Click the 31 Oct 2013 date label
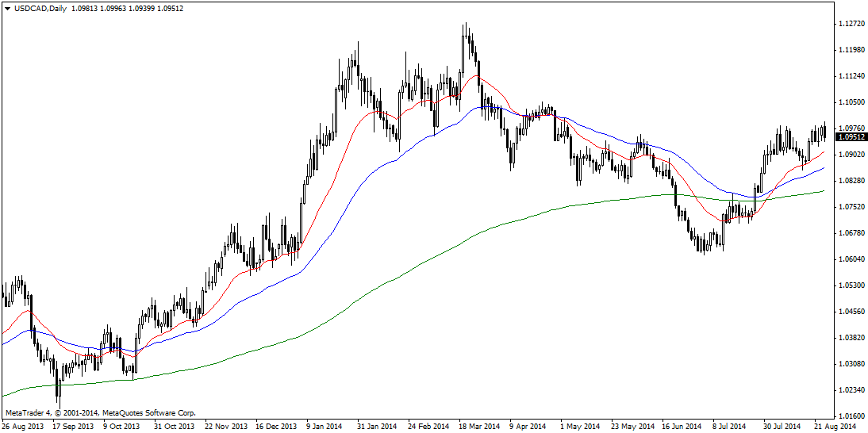 [172, 426]
